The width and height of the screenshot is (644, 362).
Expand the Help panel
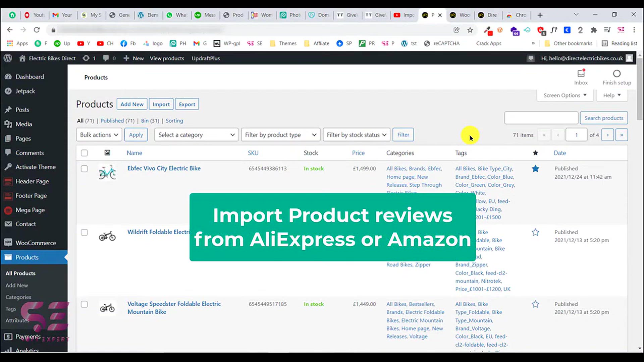[x=612, y=95]
